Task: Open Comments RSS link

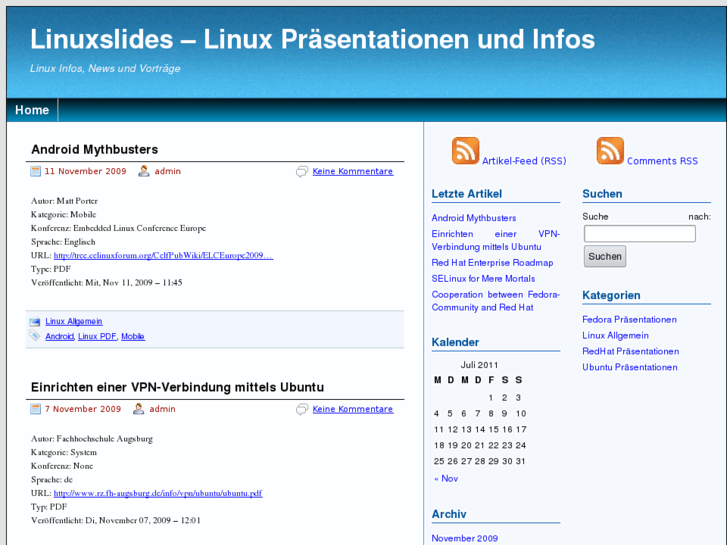Action: [x=662, y=161]
